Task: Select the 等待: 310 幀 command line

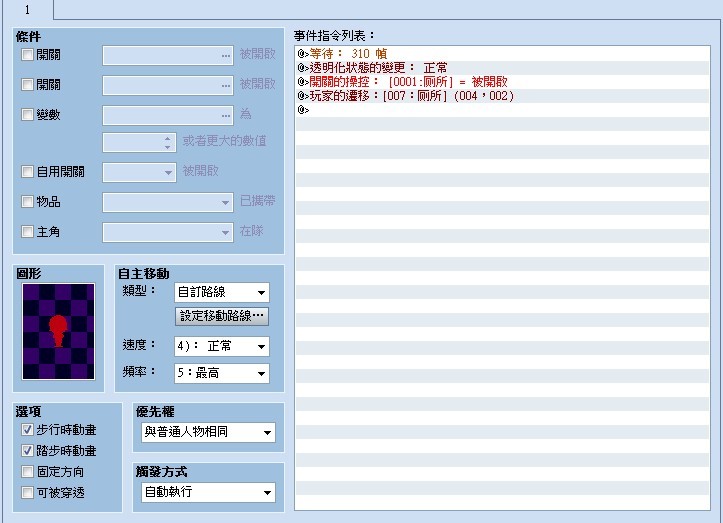Action: [503, 53]
